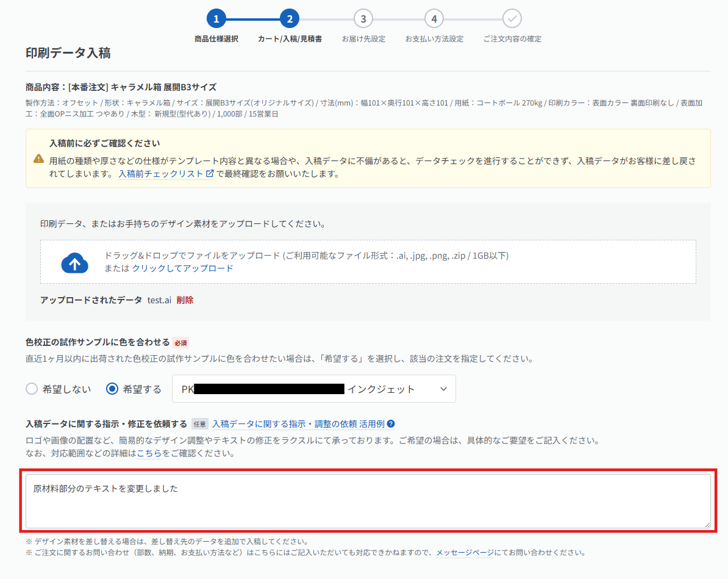The image size is (728, 579).
Task: Click the gray 任意 badge
Action: pos(199,424)
